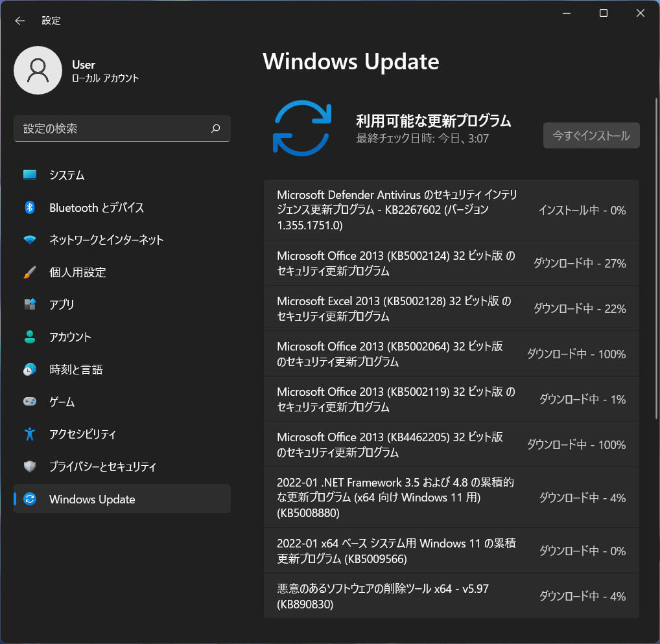
Task: Click the インストール中 - 0% status
Action: (582, 210)
